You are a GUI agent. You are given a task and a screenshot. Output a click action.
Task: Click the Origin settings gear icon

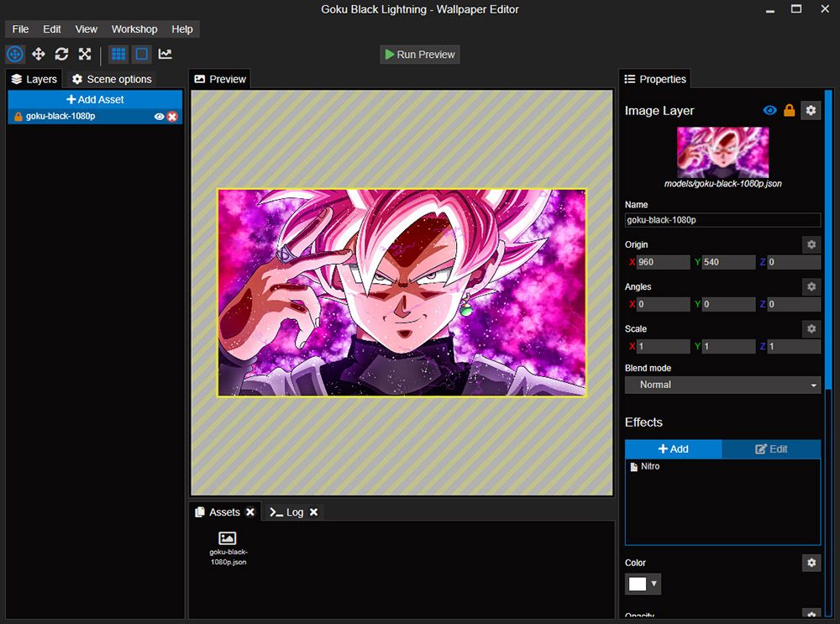pyautogui.click(x=811, y=244)
